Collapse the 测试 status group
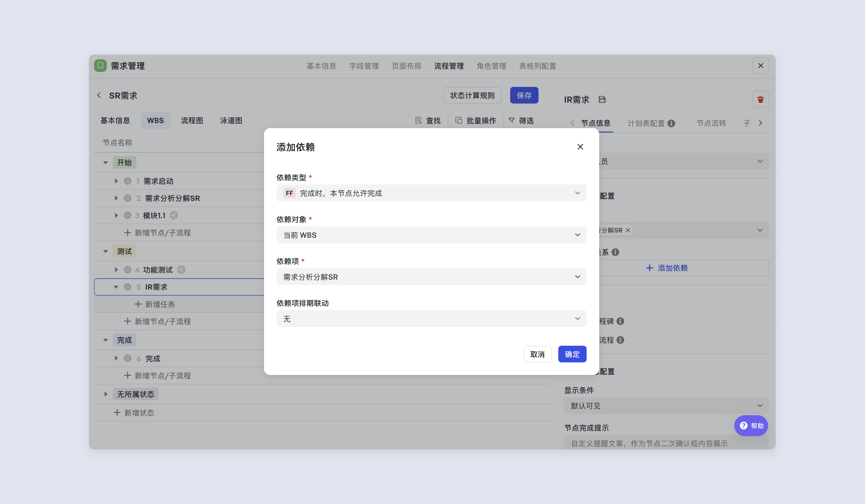The height and width of the screenshot is (504, 865). pos(105,251)
